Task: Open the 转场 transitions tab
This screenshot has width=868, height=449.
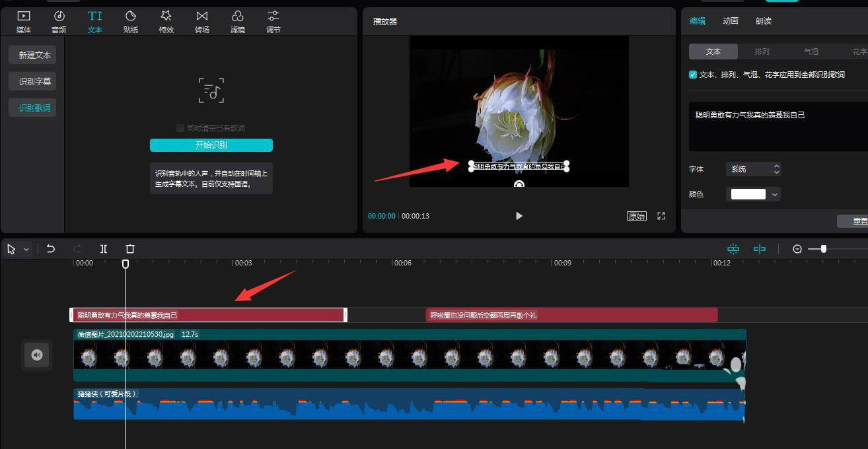Action: 202,22
